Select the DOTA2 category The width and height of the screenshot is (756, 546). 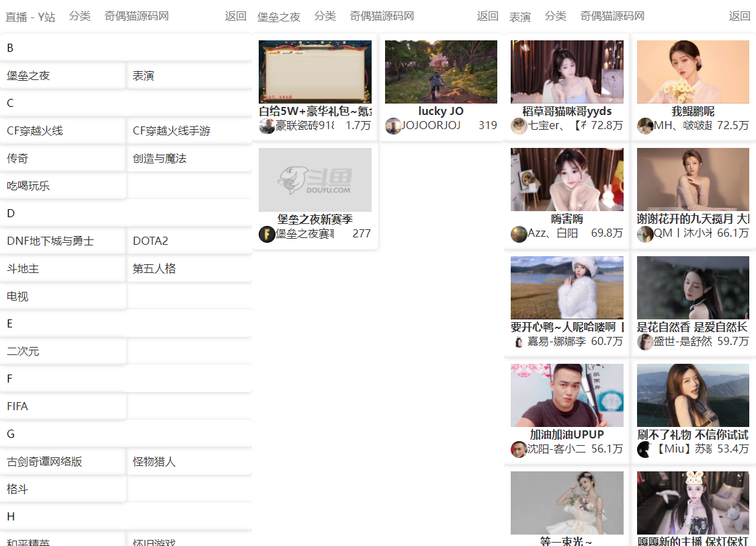189,241
